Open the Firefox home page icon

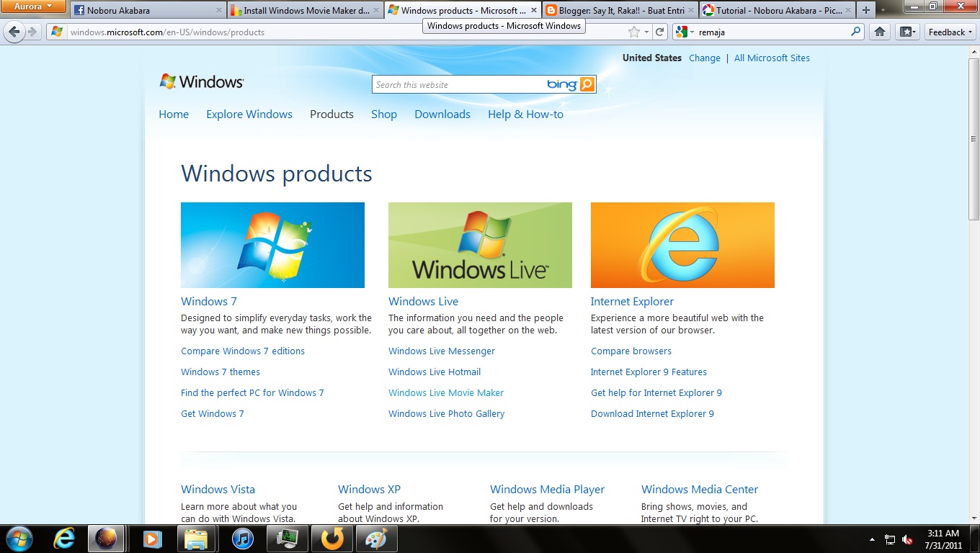click(880, 32)
